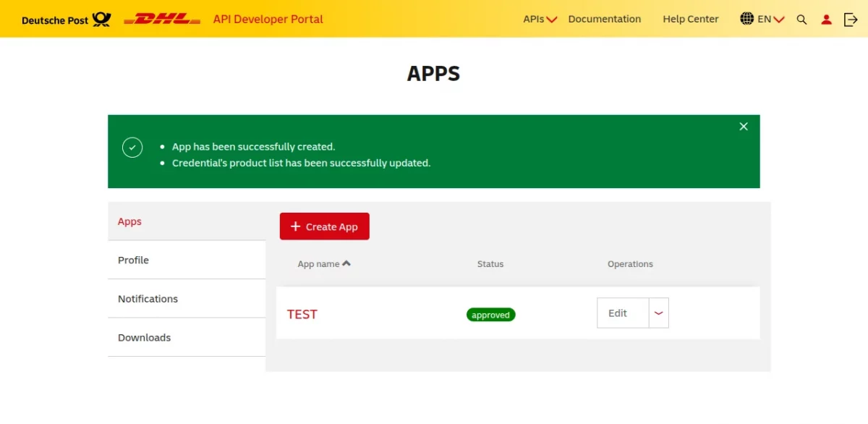
Task: Select the Profile item in the sidebar
Action: click(133, 260)
